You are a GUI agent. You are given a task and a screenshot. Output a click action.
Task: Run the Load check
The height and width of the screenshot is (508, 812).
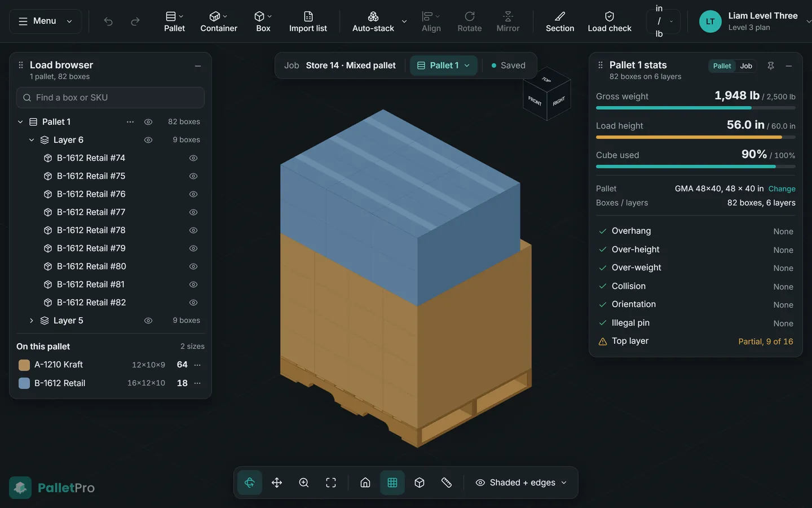click(x=610, y=21)
